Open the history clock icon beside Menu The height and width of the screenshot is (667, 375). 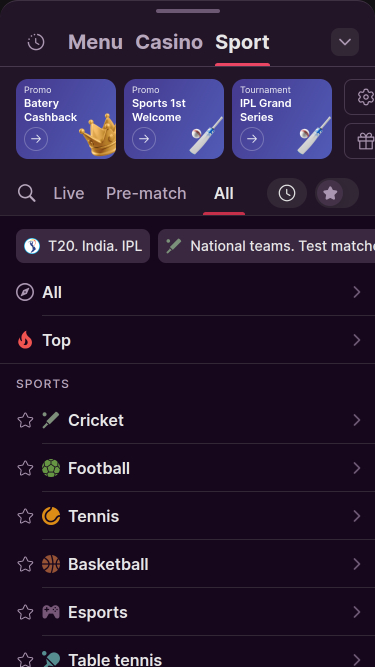point(36,42)
